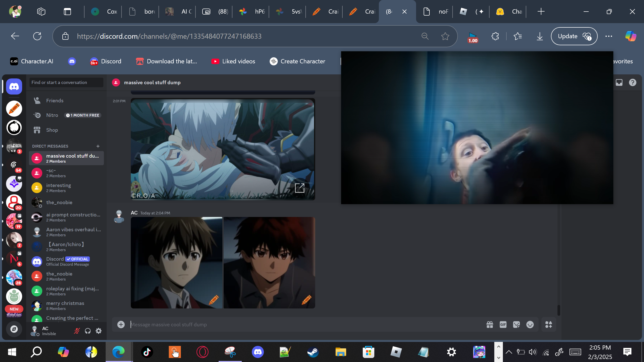Open the 'interesting' group conversation
The height and width of the screenshot is (362, 644).
coord(66,188)
